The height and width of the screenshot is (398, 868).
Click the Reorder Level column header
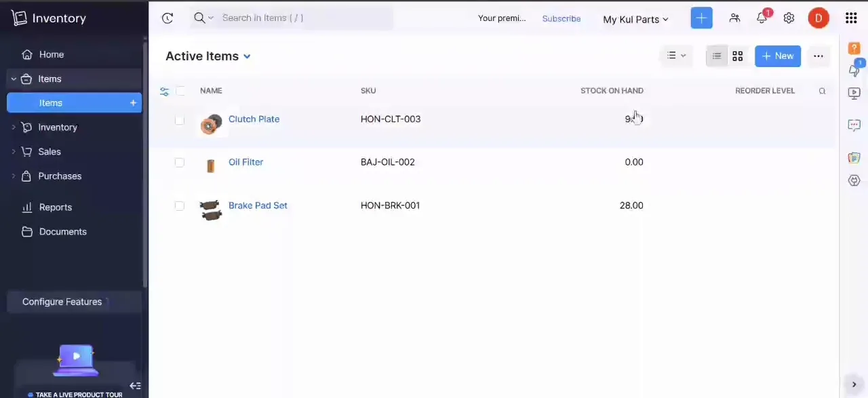click(765, 91)
